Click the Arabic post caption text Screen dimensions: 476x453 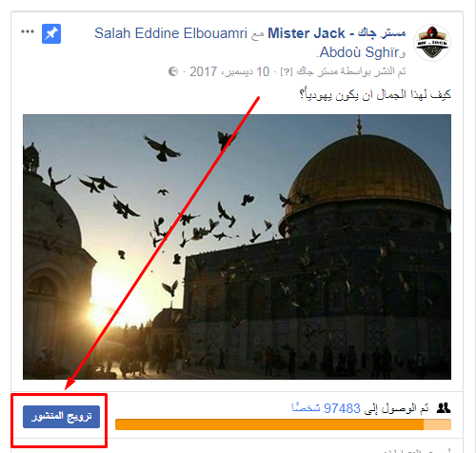375,94
